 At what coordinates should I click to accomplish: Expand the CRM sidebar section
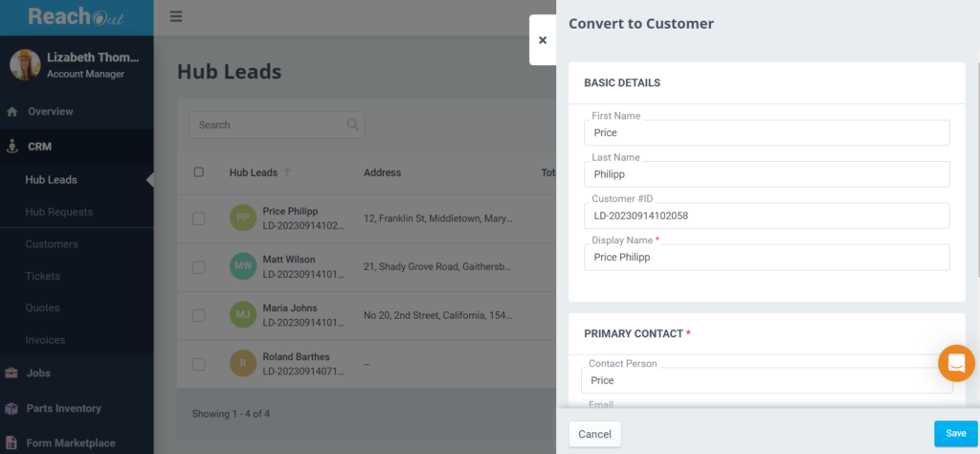[x=39, y=147]
